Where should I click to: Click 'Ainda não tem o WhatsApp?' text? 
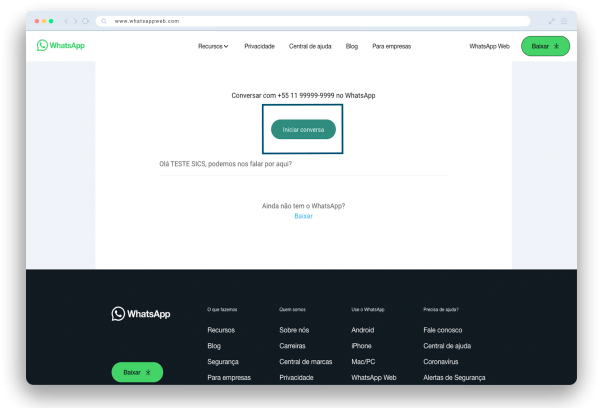coord(303,206)
